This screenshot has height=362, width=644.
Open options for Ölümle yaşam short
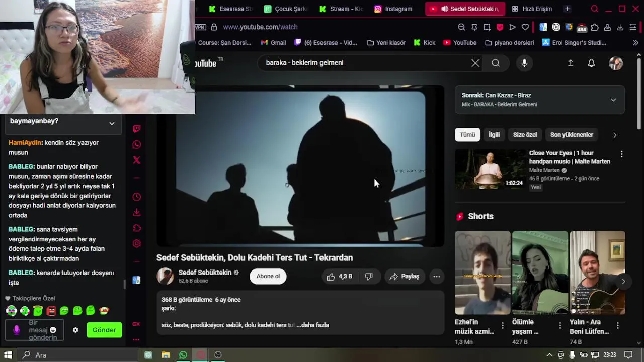coord(560,326)
